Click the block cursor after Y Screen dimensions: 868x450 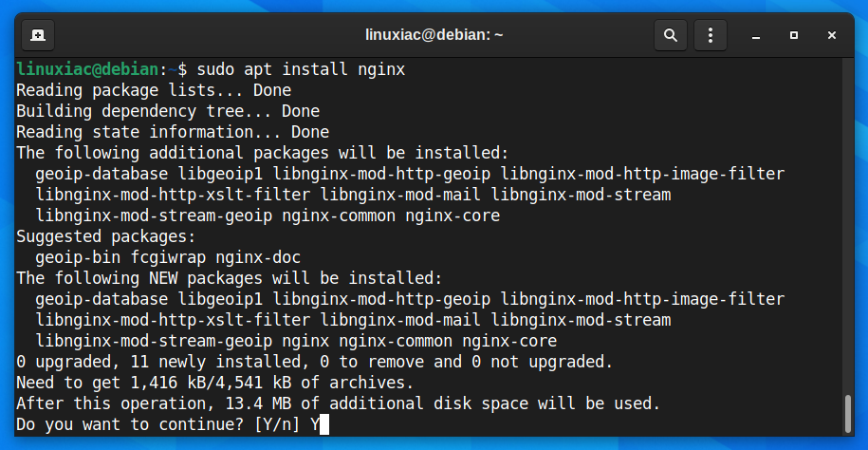pyautogui.click(x=324, y=425)
